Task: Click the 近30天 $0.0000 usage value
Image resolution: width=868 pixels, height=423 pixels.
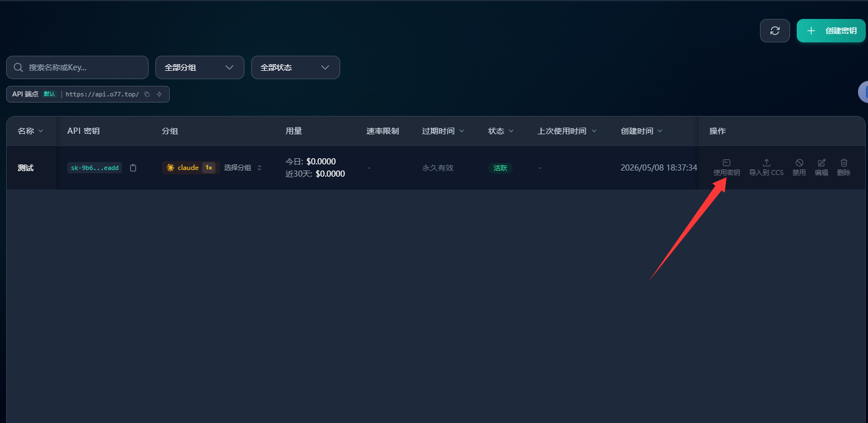Action: pos(315,174)
